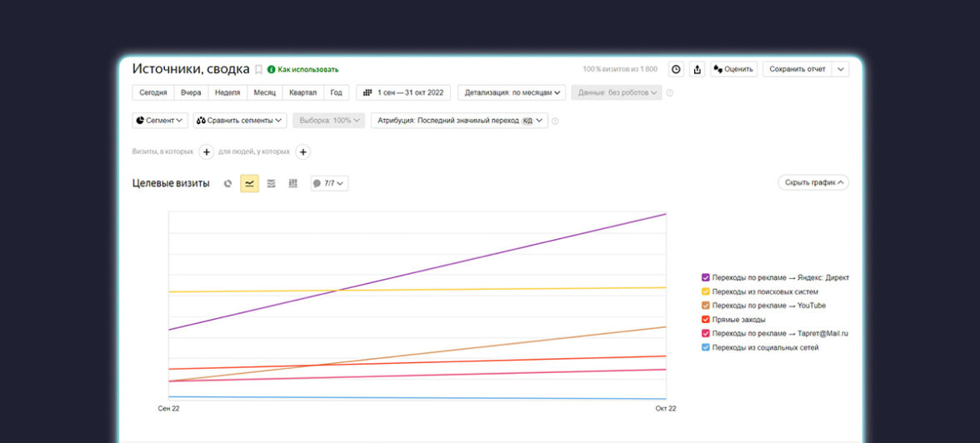Open 'Атрибуция: Последний значимый переход' dropdown
980x443 pixels.
coord(459,120)
